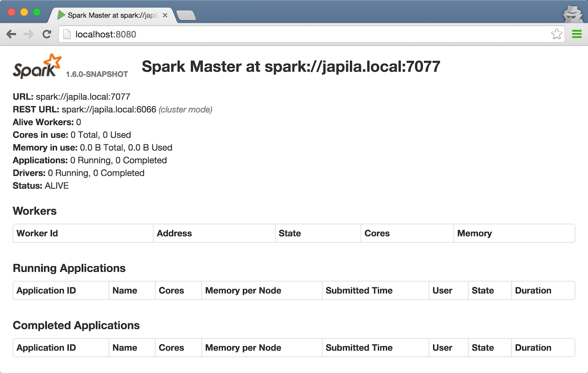
Task: Click the browser forward arrow button
Action: click(28, 34)
